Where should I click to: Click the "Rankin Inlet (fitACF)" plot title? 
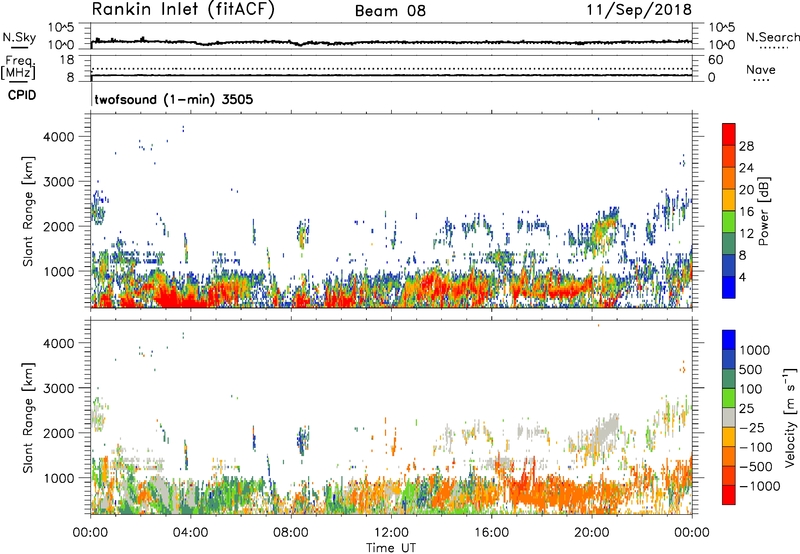183,10
